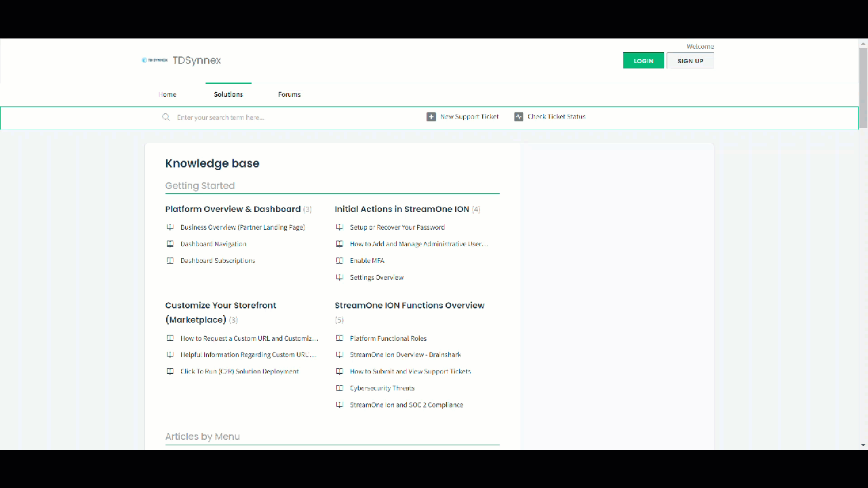
Task: Open Customize Your Storefront (Marketplace) heading
Action: (221, 312)
